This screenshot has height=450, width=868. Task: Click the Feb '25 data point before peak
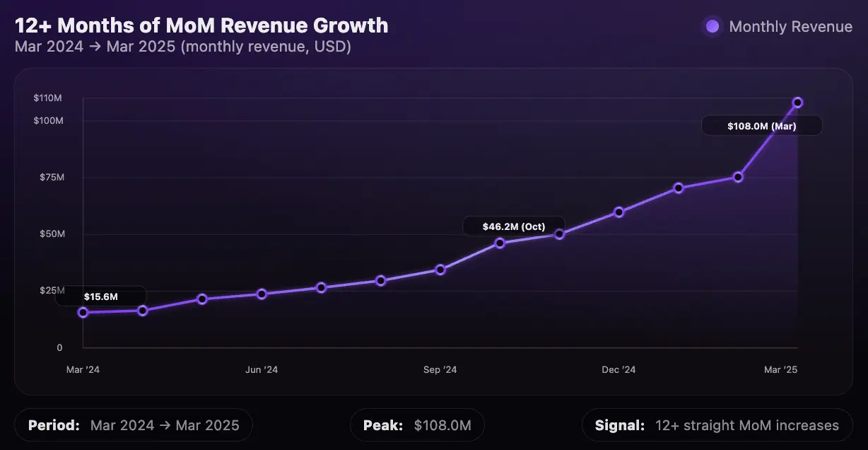click(x=738, y=177)
